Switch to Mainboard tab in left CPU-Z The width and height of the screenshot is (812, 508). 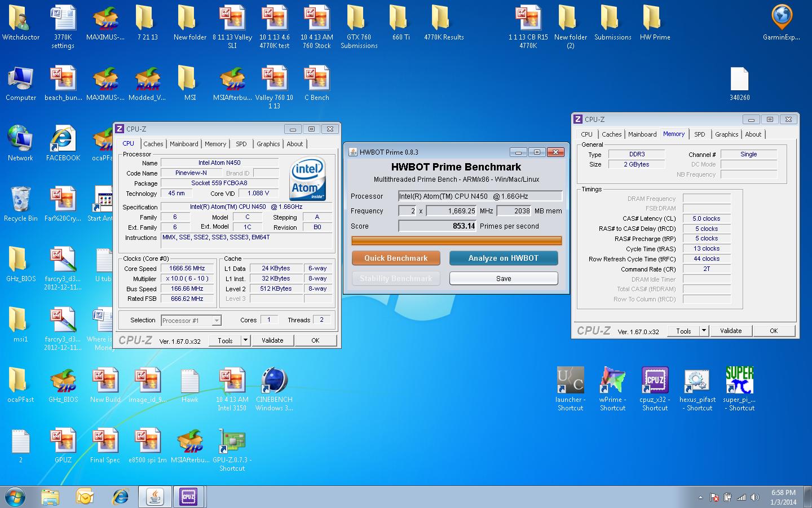[184, 144]
